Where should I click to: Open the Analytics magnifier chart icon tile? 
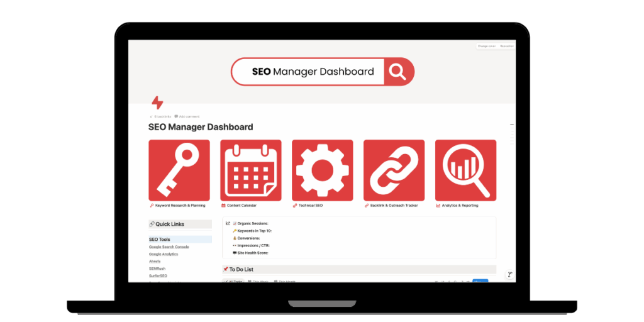(465, 170)
